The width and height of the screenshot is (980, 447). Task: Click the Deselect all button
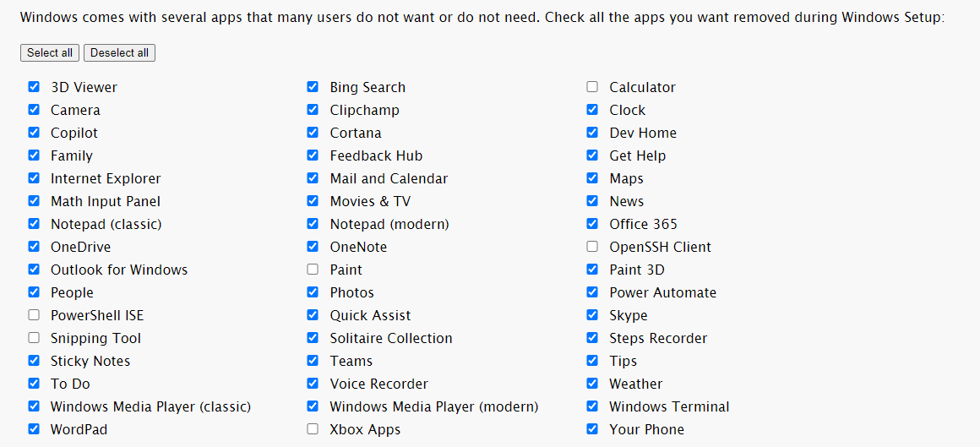click(x=119, y=53)
